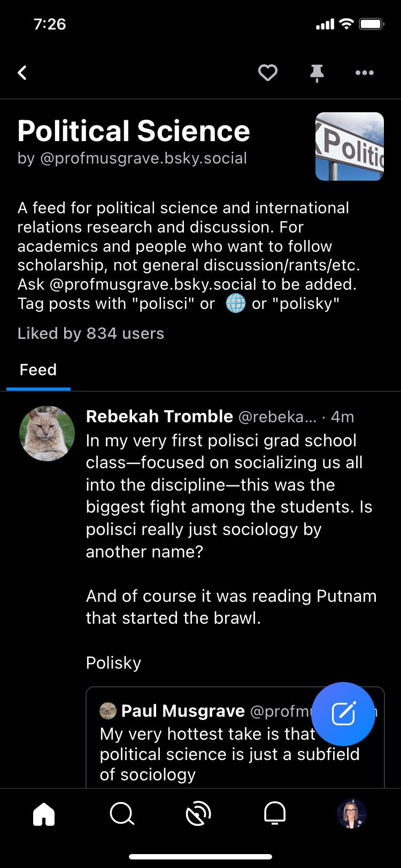The image size is (401, 868).
Task: Like the Political Science feed with the heart
Action: click(x=268, y=73)
